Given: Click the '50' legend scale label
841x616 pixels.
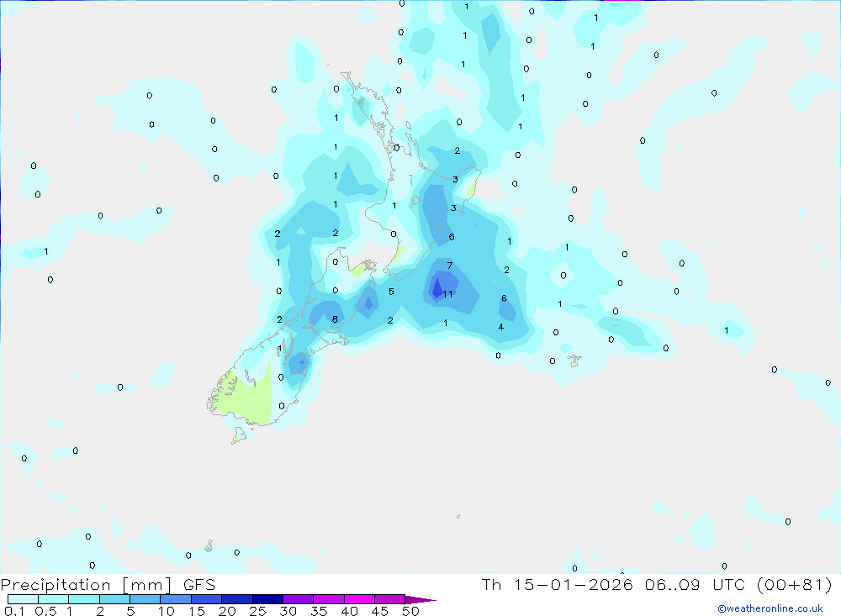Looking at the screenshot, I should click(x=411, y=611).
